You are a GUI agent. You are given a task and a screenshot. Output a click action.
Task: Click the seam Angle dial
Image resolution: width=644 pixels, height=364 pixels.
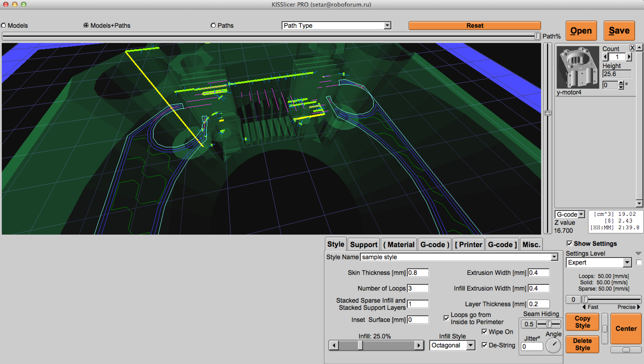click(553, 345)
